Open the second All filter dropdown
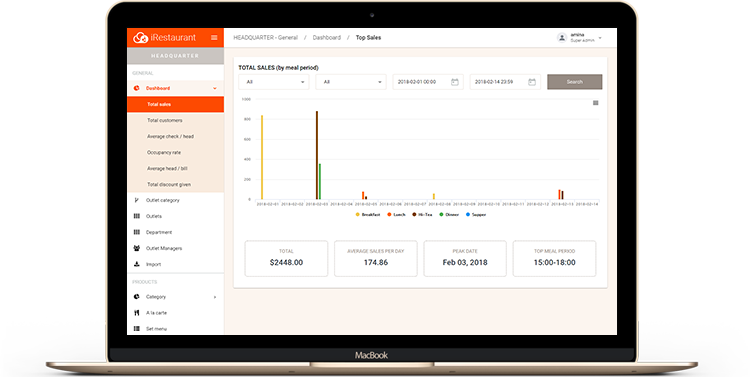 click(x=351, y=82)
